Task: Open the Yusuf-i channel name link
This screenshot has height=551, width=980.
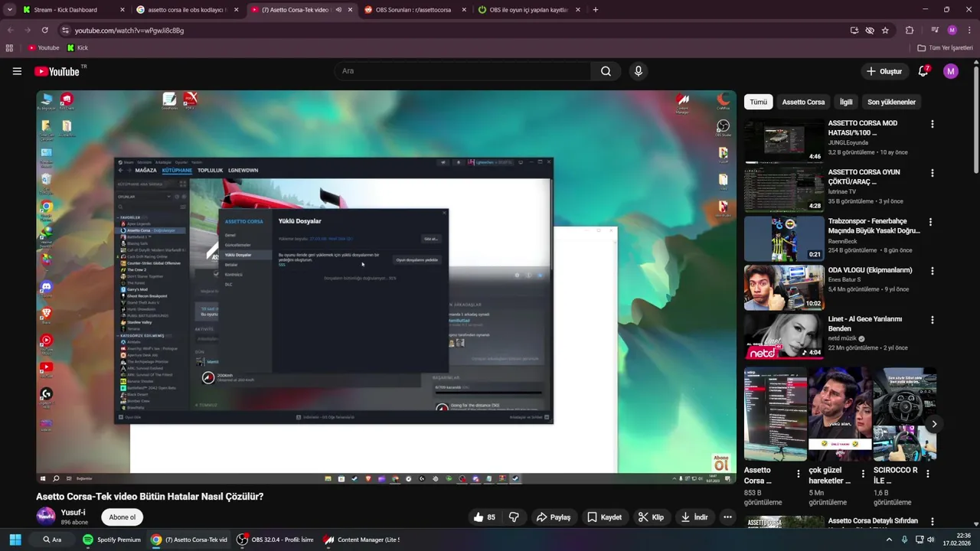Action: pyautogui.click(x=73, y=512)
